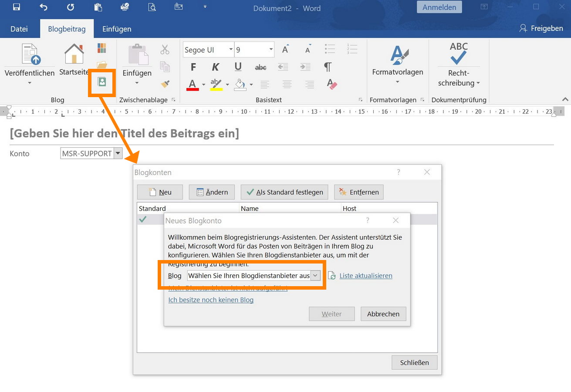Open the Datei tab
The height and width of the screenshot is (392, 571).
[x=19, y=29]
